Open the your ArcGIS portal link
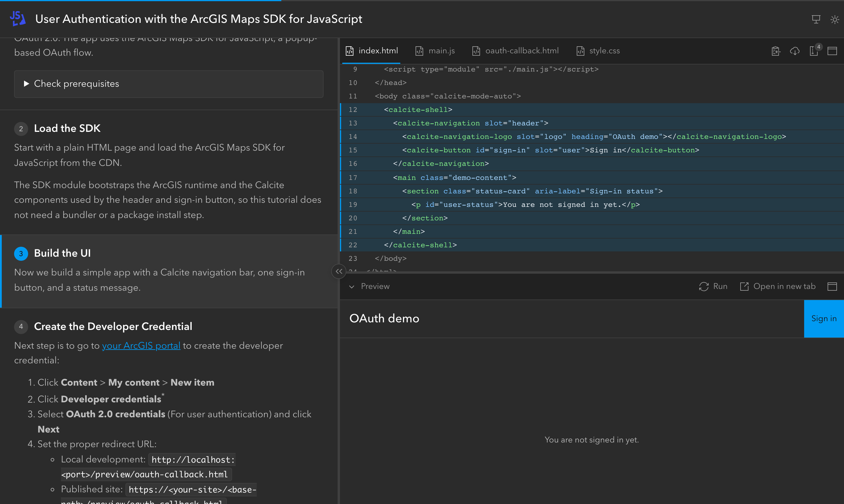The height and width of the screenshot is (504, 844). click(141, 345)
